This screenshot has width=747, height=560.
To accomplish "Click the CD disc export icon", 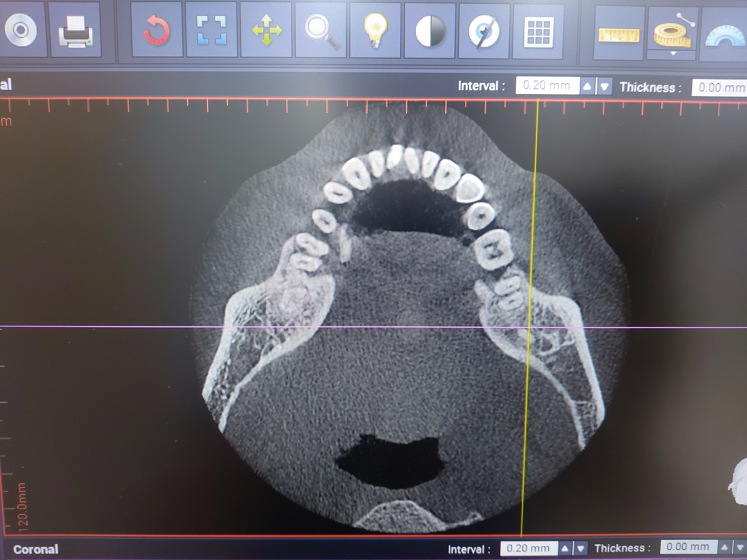I will 21,30.
